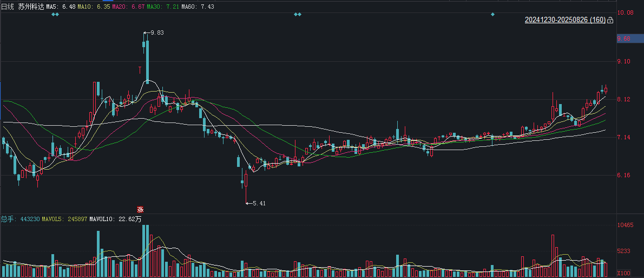Click the red 张 limit-up marker icon
Image resolution: width=644 pixels, height=278 pixels.
tap(140, 209)
